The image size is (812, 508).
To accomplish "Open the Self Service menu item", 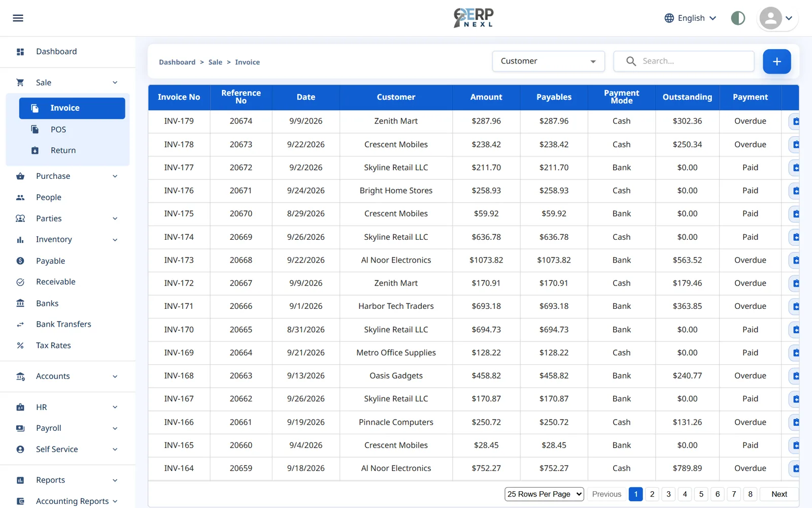I will coord(67,449).
